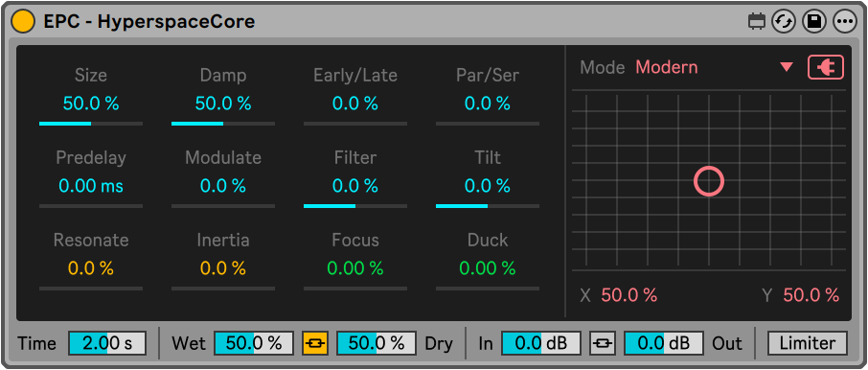Click the Size 50.0 % value
Viewport: 868px width, 370px height.
[x=91, y=104]
